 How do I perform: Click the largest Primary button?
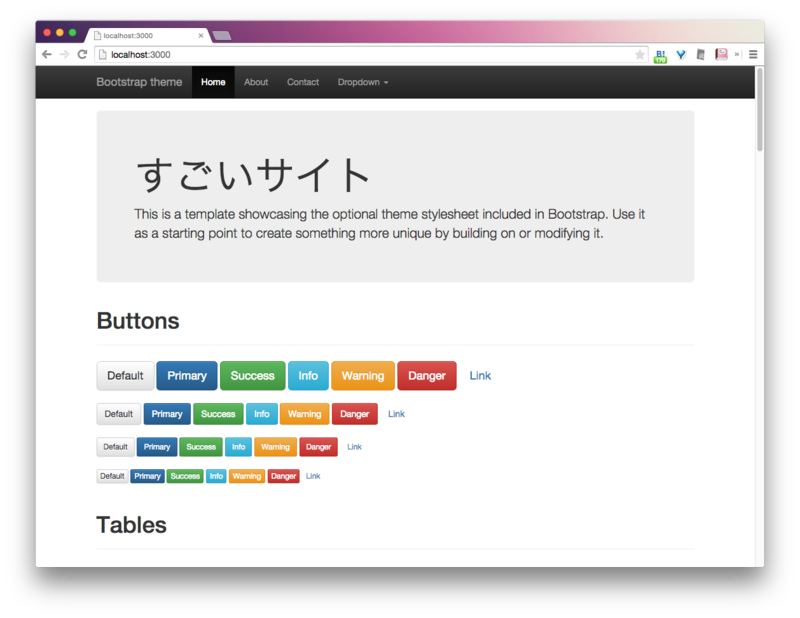click(x=187, y=376)
